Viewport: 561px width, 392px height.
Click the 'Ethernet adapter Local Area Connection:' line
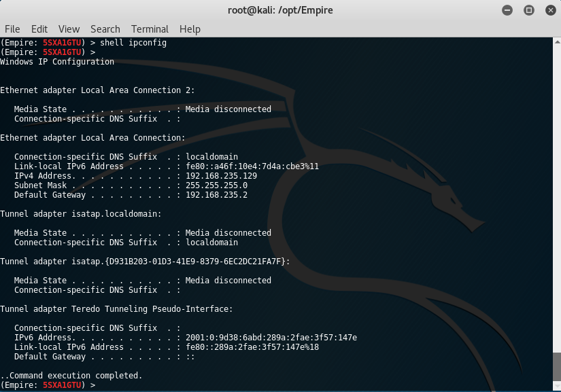(92, 138)
